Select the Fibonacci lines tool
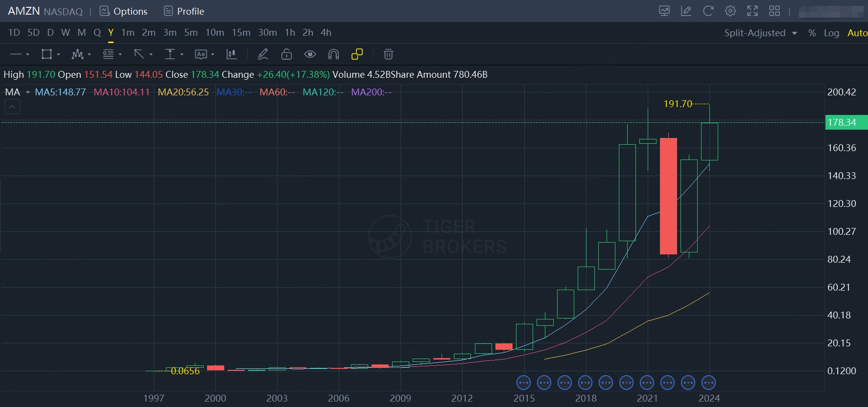This screenshot has width=868, height=407. (x=108, y=54)
